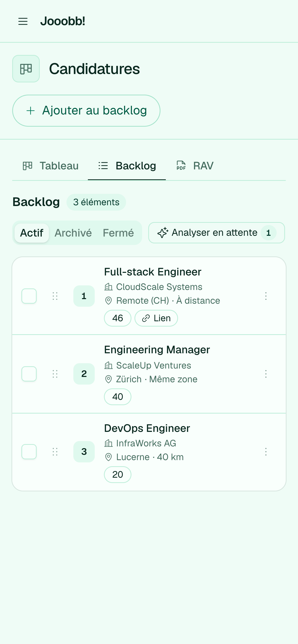298x644 pixels.
Task: Open more options for Full-stack Engineer
Action: [x=266, y=296]
